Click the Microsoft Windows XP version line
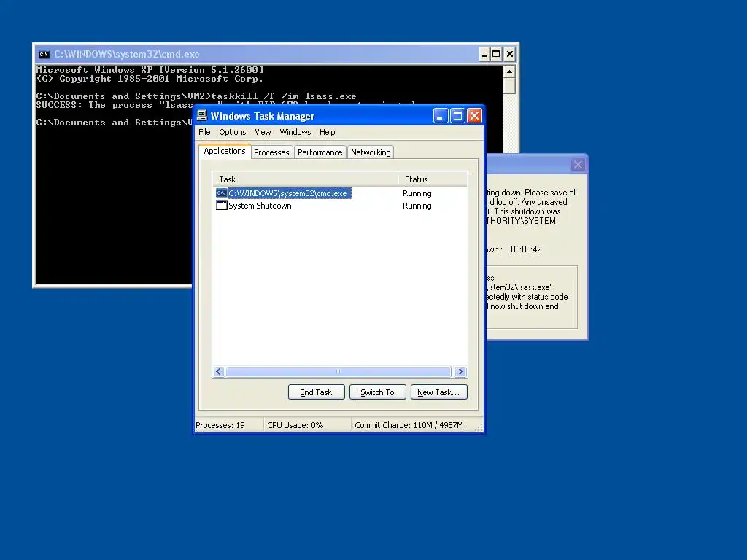This screenshot has width=747, height=560. [150, 70]
